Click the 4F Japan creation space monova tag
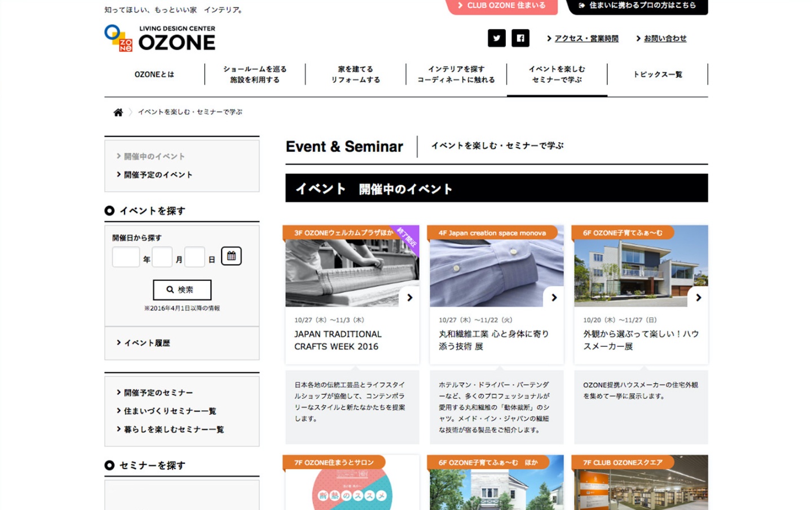This screenshot has height=510, width=812. pyautogui.click(x=492, y=233)
